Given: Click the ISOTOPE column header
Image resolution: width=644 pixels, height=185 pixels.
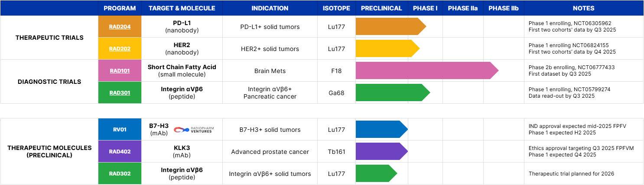Looking at the screenshot, I should tap(336, 8).
